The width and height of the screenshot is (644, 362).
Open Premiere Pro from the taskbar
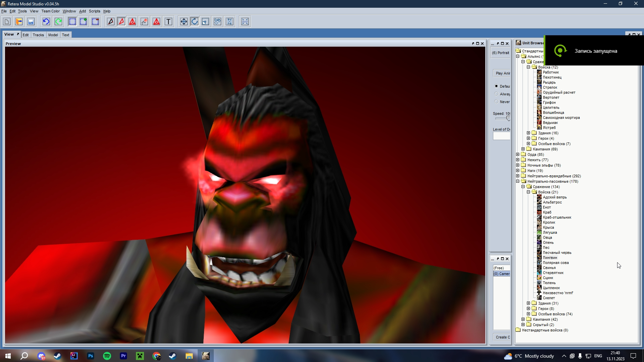[123, 356]
